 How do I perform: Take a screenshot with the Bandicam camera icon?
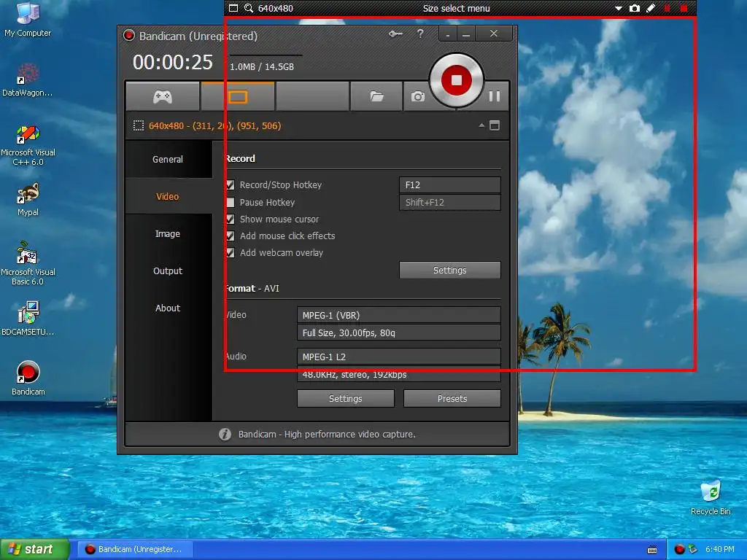pyautogui.click(x=418, y=97)
